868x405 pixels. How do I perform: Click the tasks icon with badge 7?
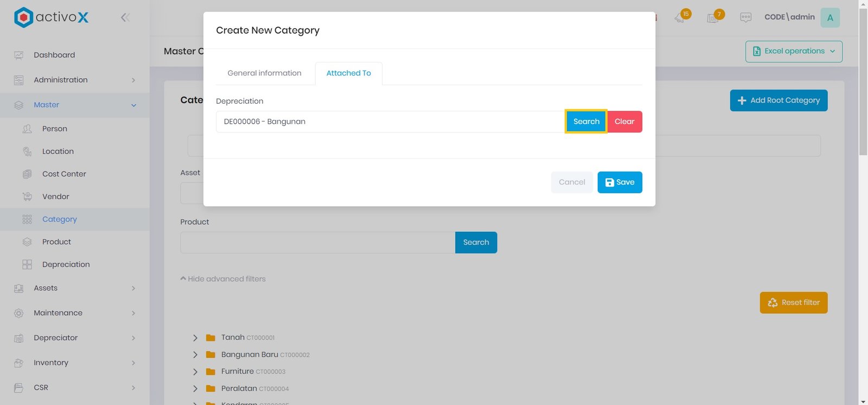tap(713, 17)
